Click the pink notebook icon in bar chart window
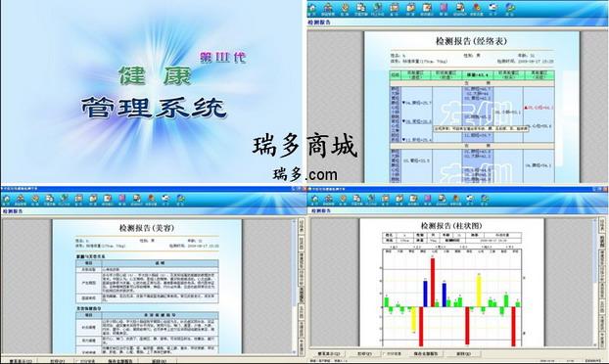 point(427,199)
